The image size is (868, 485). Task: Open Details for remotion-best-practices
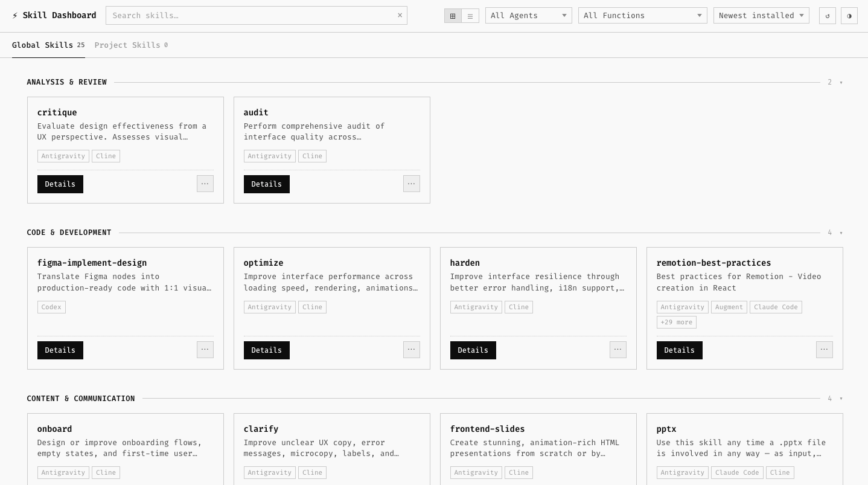coord(680,350)
